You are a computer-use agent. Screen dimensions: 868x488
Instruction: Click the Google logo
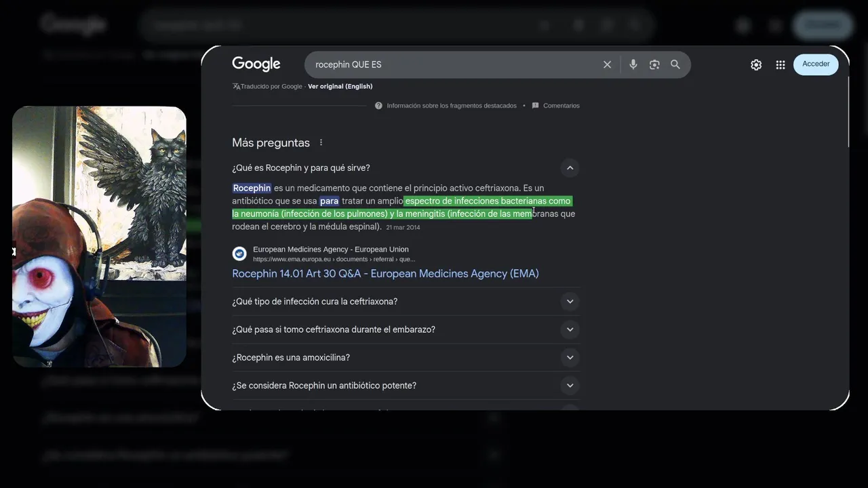coord(256,64)
